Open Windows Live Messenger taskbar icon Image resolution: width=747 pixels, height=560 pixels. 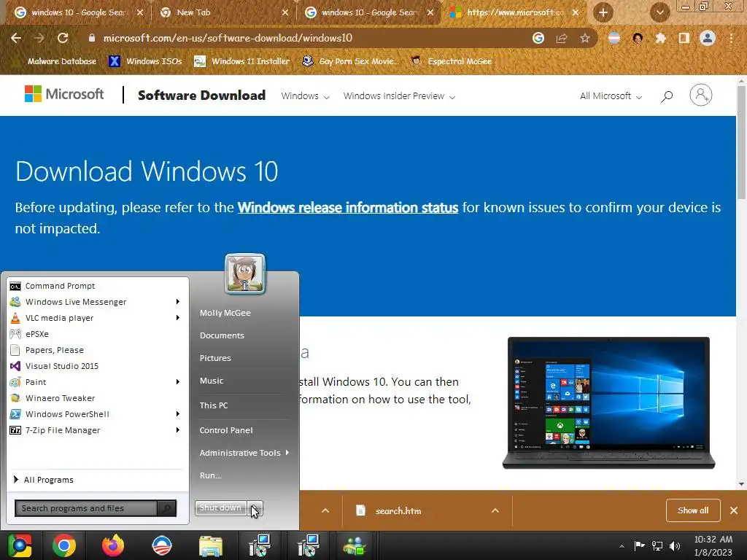pyautogui.click(x=355, y=545)
